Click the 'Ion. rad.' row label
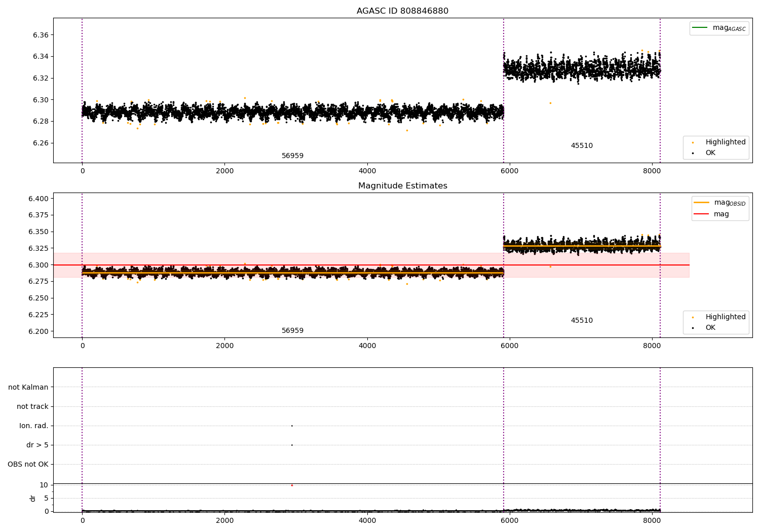The image size is (760, 532). pos(34,426)
